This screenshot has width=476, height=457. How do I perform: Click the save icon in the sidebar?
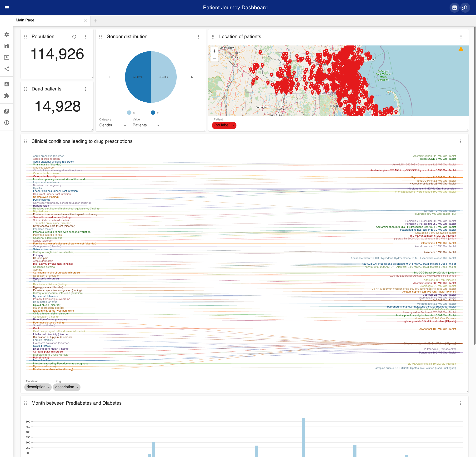coord(7,46)
